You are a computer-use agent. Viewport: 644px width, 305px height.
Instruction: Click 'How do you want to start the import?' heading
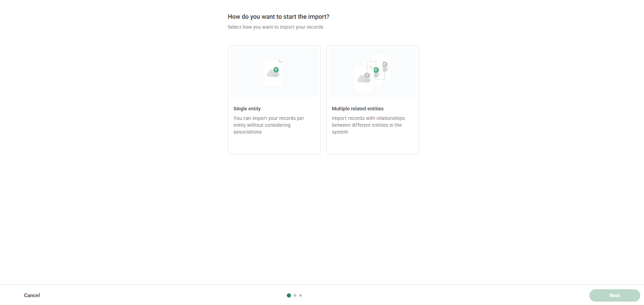tap(279, 16)
